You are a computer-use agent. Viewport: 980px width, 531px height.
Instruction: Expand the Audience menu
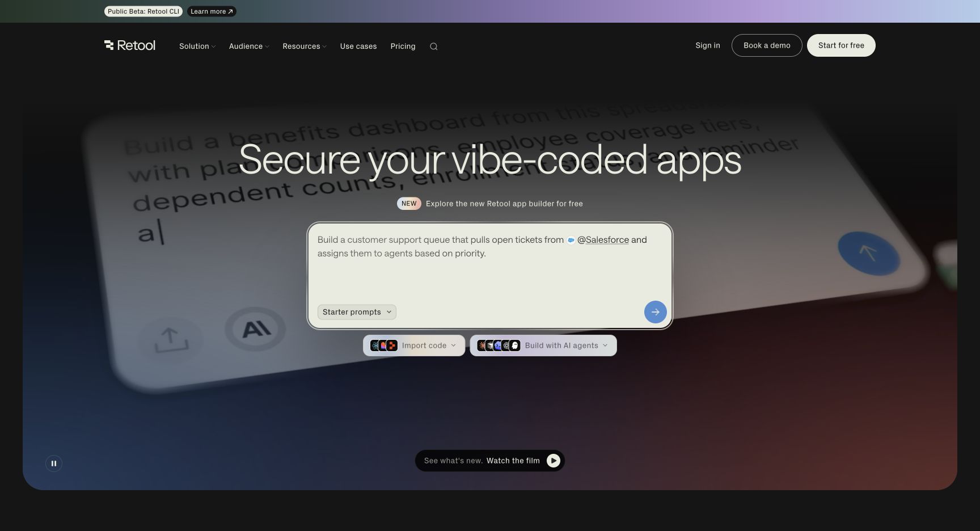pyautogui.click(x=249, y=47)
